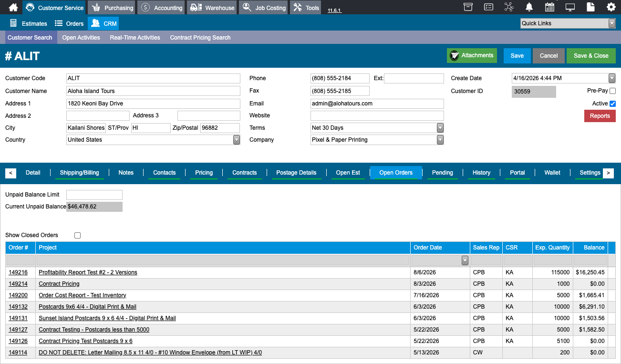The image size is (621, 364).
Task: Open the document page icon
Action: coord(590,7)
